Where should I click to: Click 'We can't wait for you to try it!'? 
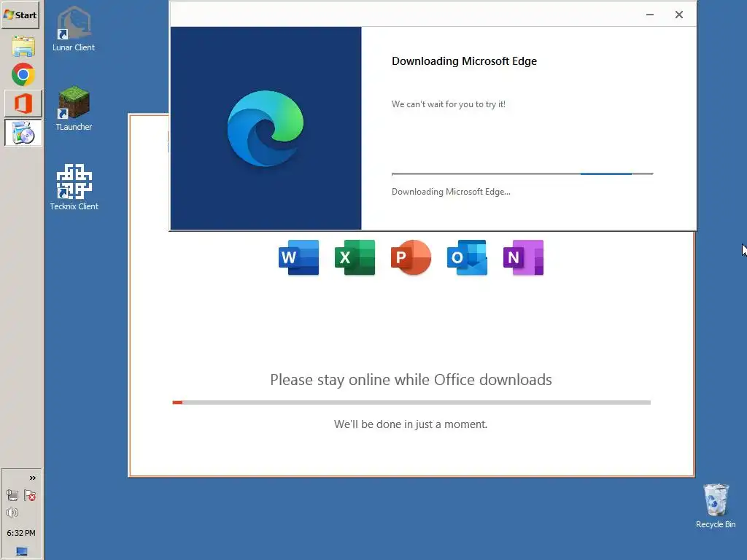449,104
